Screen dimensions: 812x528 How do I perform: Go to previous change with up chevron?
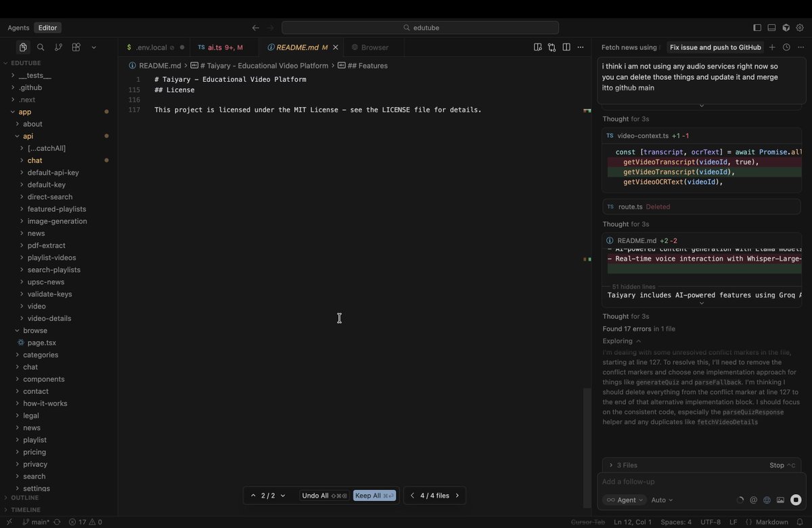(253, 496)
